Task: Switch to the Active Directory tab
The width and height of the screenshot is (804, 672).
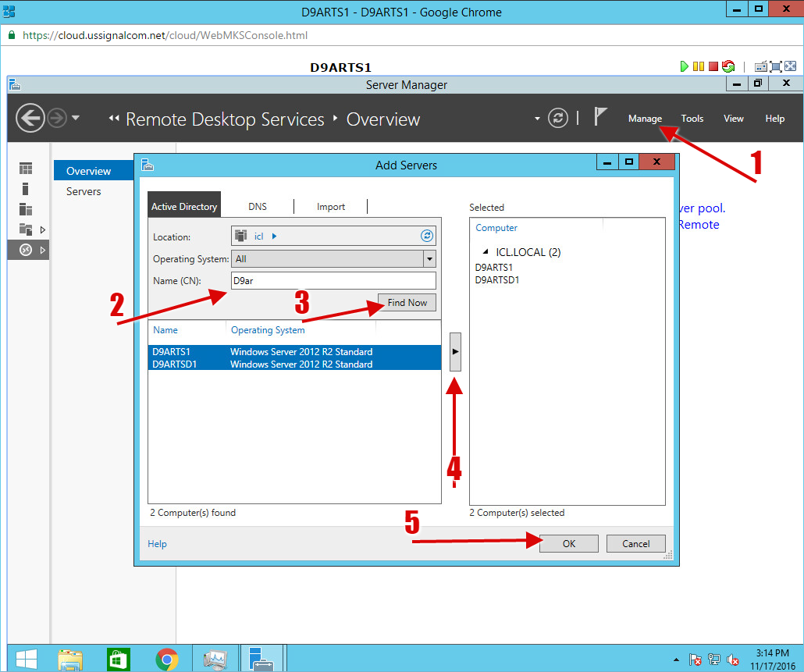Action: [x=184, y=206]
